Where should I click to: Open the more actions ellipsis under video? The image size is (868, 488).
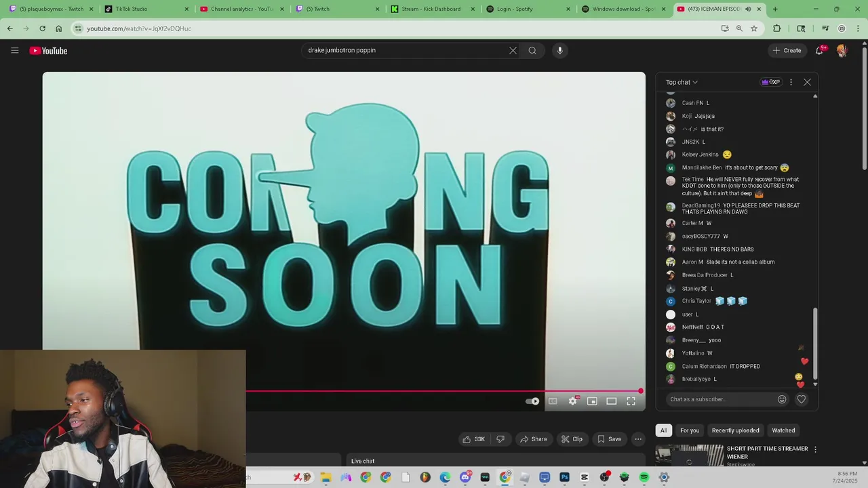click(x=638, y=439)
